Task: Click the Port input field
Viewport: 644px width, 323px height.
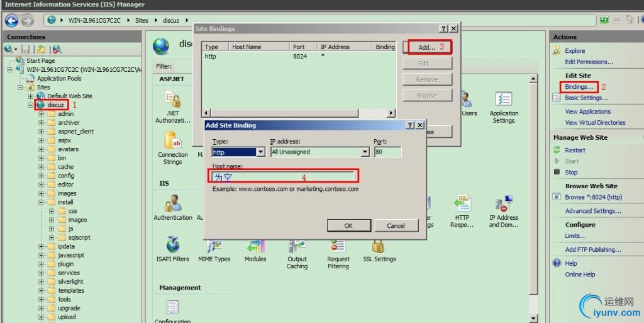Action: [x=387, y=152]
